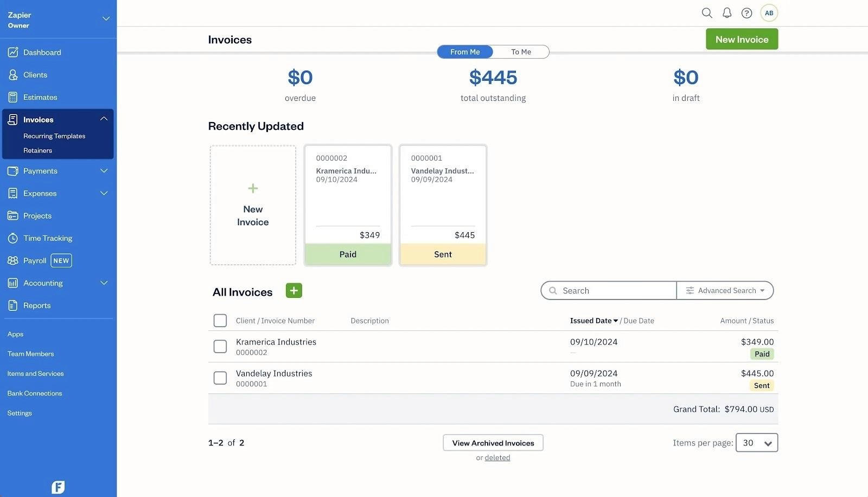Open the Items per page dropdown
Image resolution: width=868 pixels, height=497 pixels.
point(756,442)
